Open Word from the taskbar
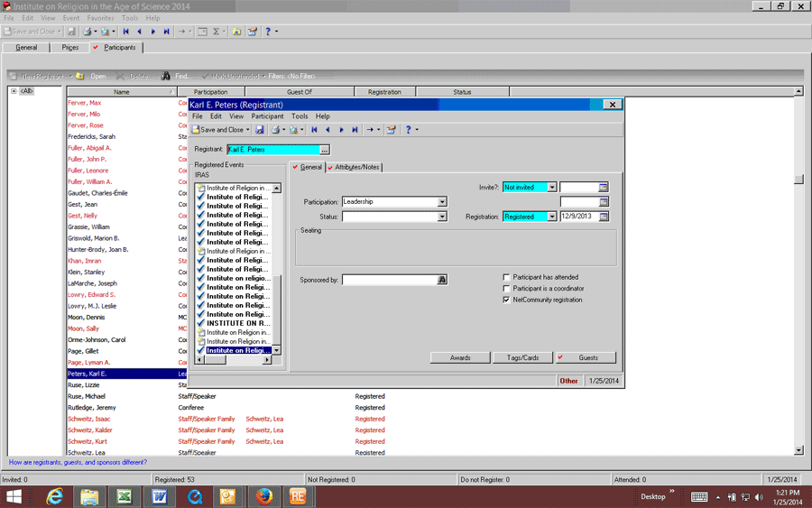This screenshot has width=812, height=508. 160,496
